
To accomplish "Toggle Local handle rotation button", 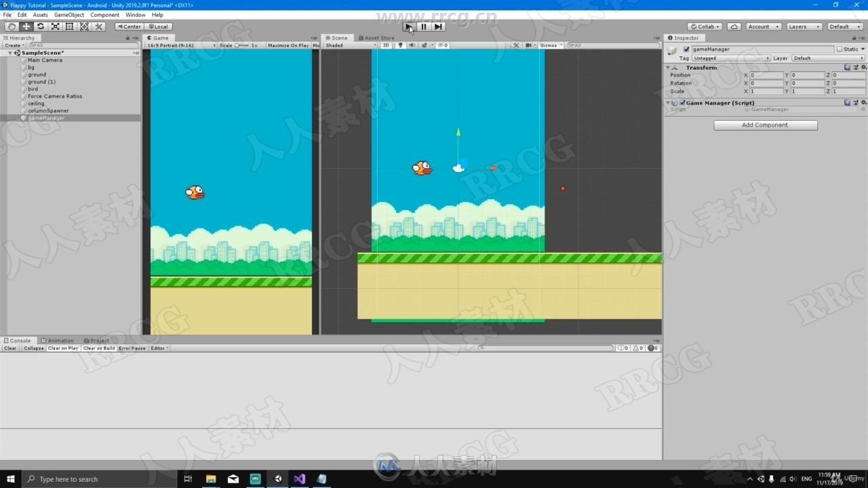I will (x=158, y=26).
